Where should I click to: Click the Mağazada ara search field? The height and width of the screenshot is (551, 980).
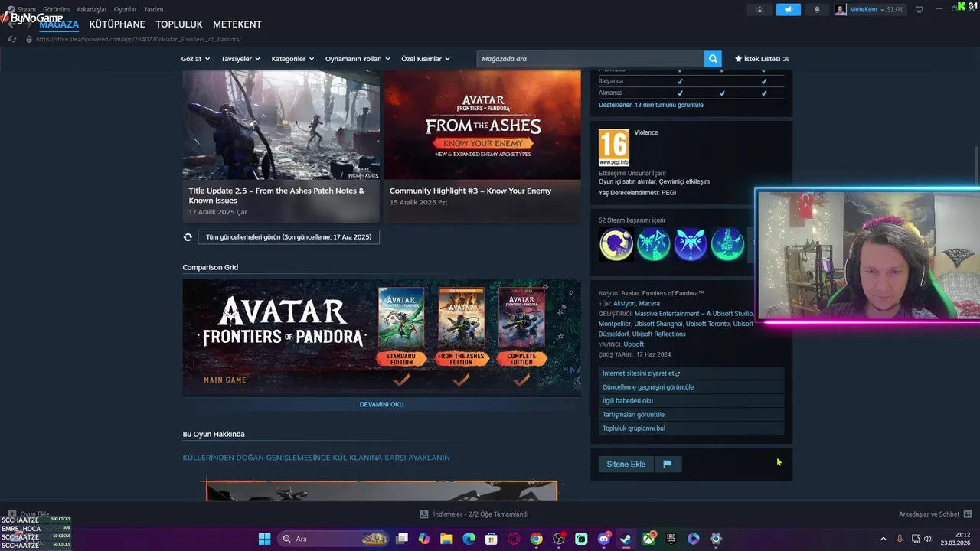point(590,59)
